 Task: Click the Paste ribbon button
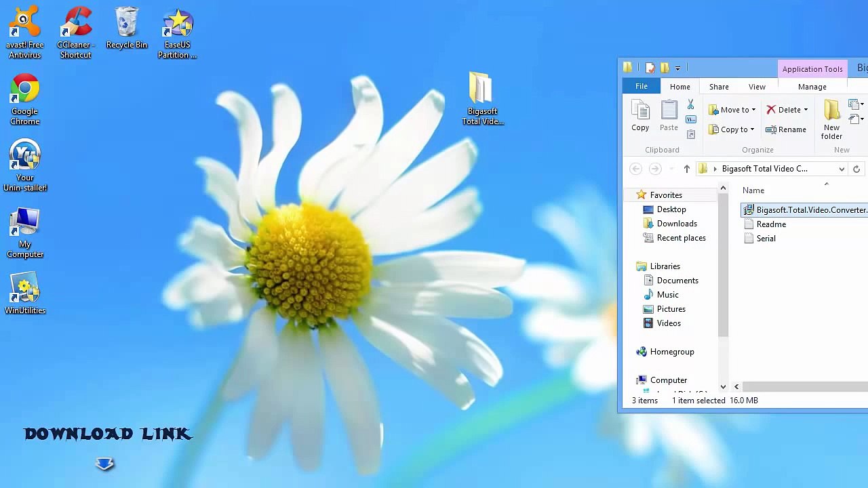pos(669,115)
